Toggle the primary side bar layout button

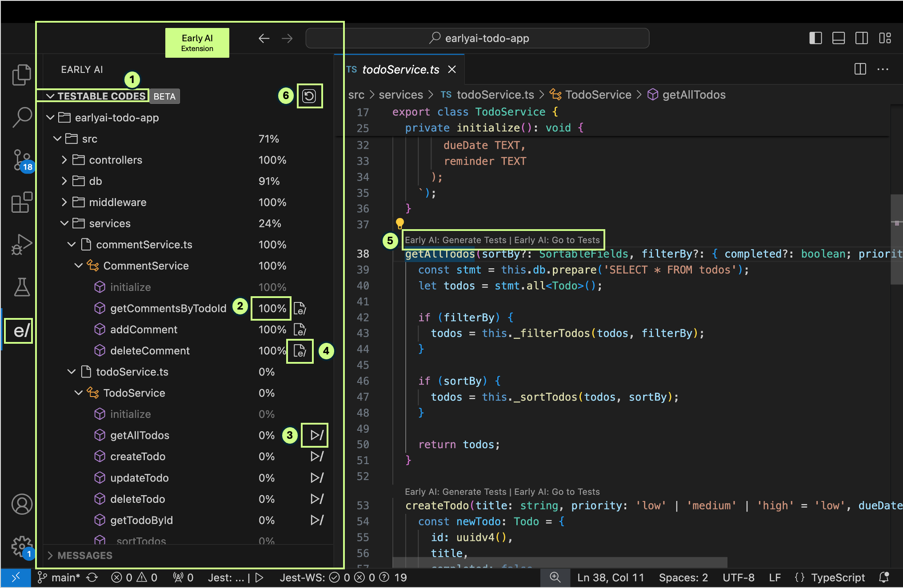815,38
